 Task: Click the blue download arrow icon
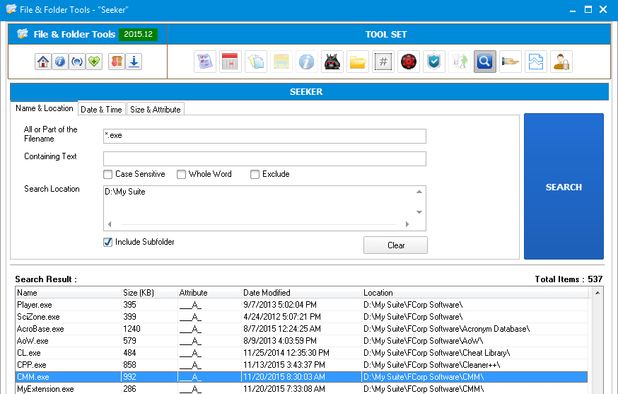click(134, 61)
